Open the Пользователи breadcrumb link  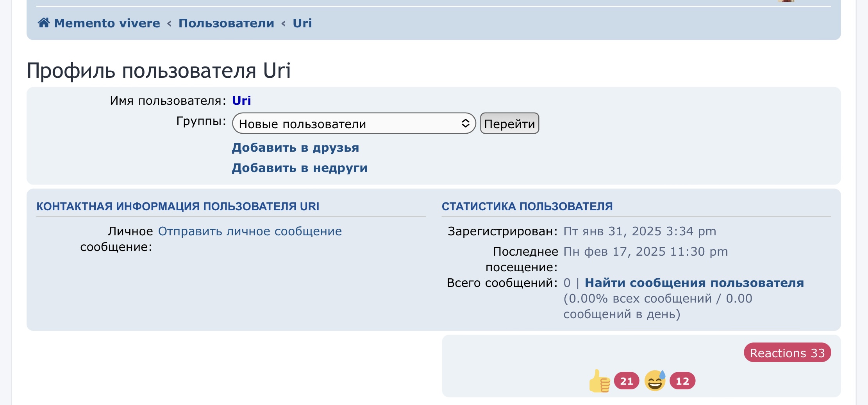[226, 23]
